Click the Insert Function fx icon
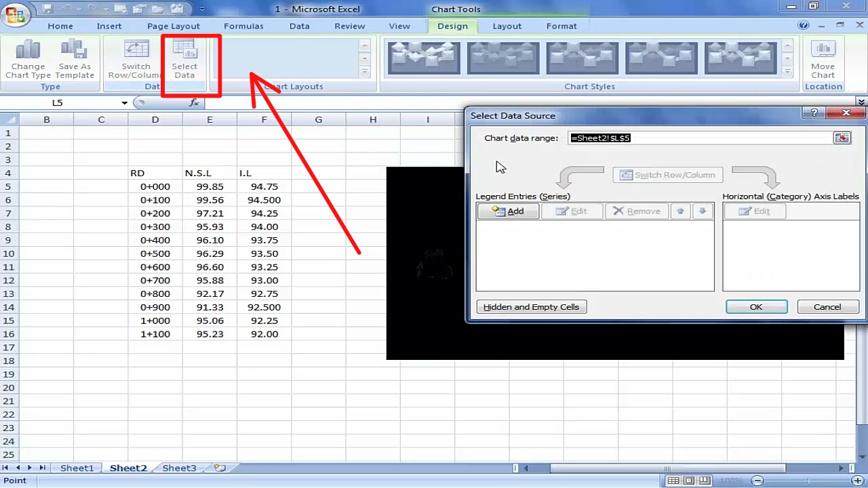This screenshot has height=488, width=868. (x=195, y=102)
